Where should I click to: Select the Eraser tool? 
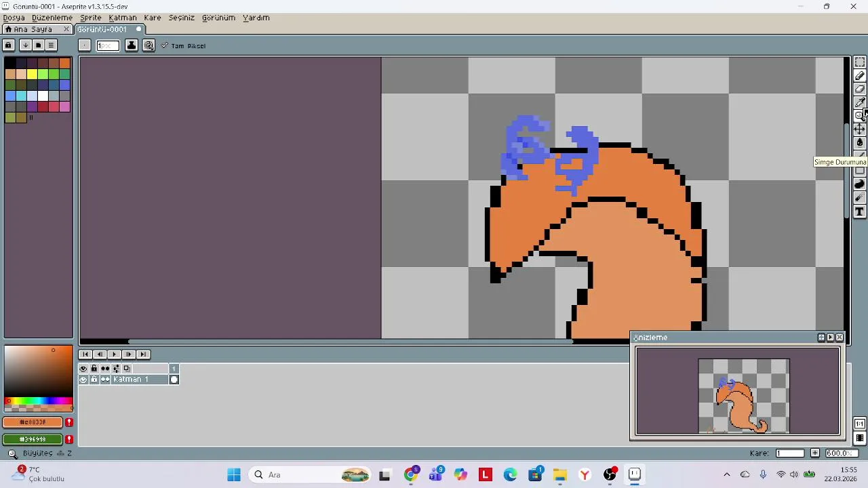[x=859, y=89]
